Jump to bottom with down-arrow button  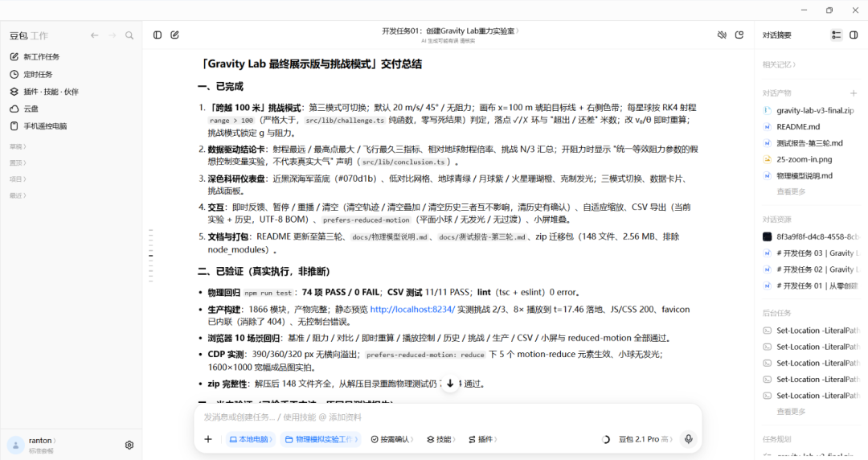[450, 384]
